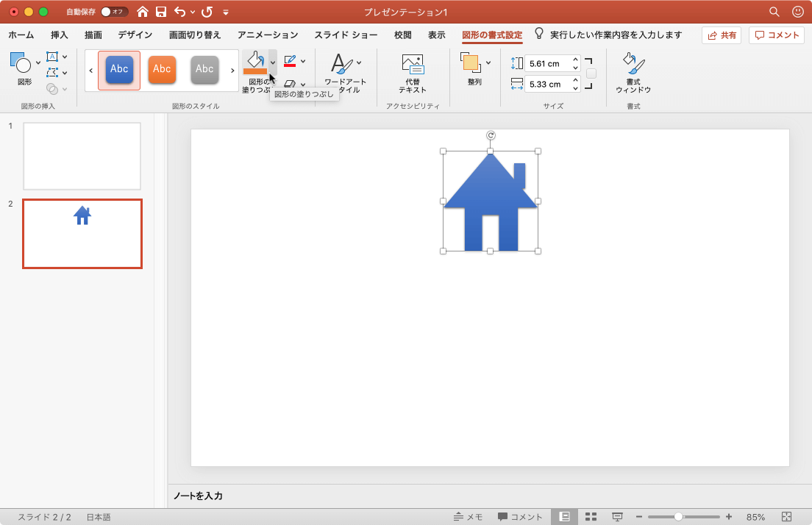Click the rotation handle above the house
Screen dimensions: 812x525
click(491, 135)
